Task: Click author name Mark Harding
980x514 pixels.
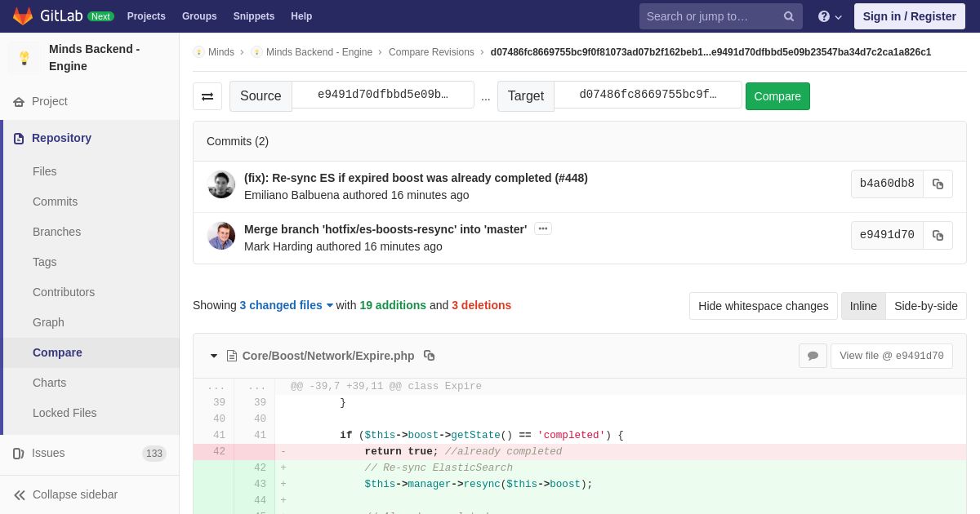Action: pyautogui.click(x=278, y=246)
